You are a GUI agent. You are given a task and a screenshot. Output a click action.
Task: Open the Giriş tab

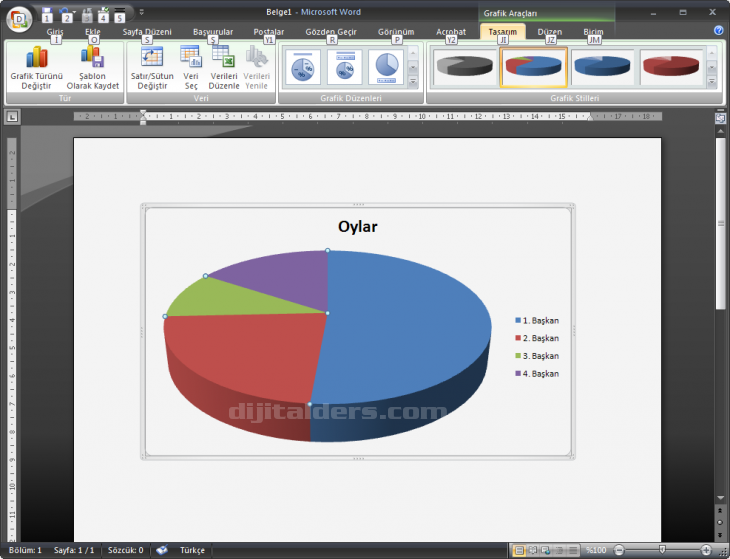[55, 32]
